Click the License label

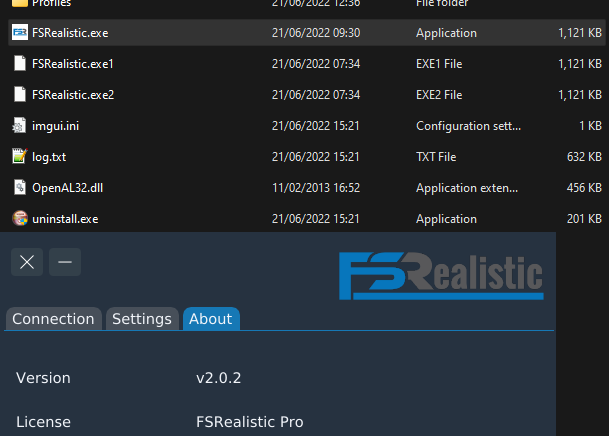[44, 422]
